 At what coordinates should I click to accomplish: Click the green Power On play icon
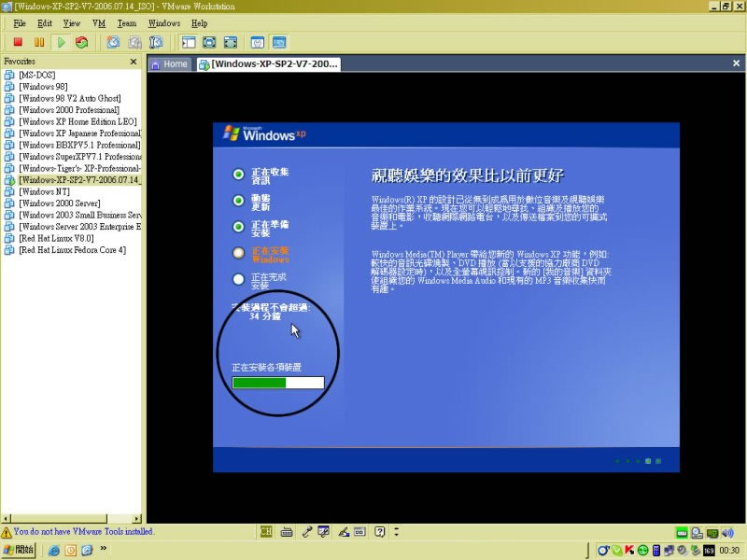[61, 42]
